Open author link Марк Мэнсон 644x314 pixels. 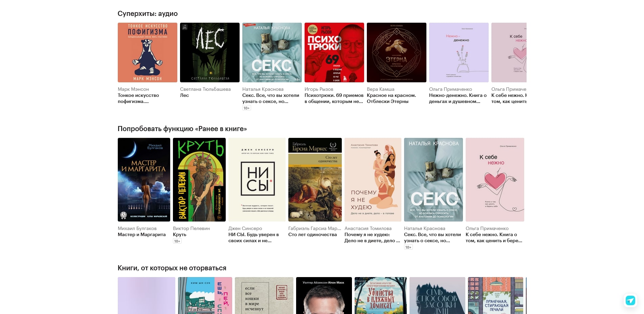pos(133,89)
